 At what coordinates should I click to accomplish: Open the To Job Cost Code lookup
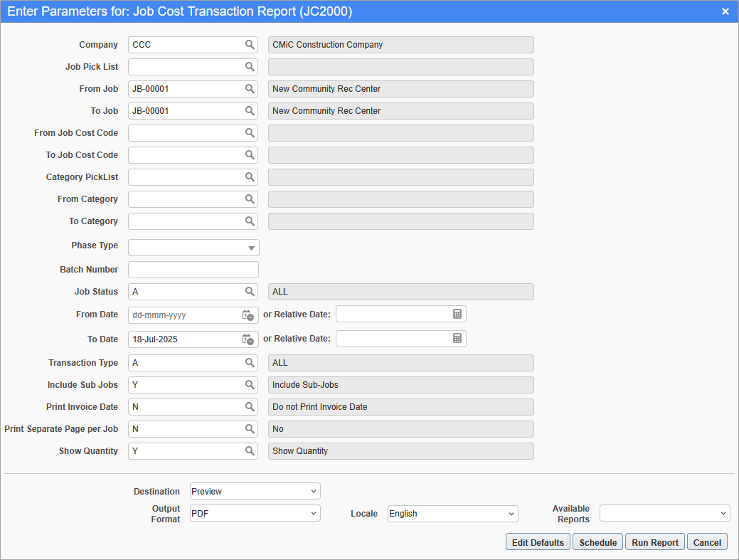250,155
